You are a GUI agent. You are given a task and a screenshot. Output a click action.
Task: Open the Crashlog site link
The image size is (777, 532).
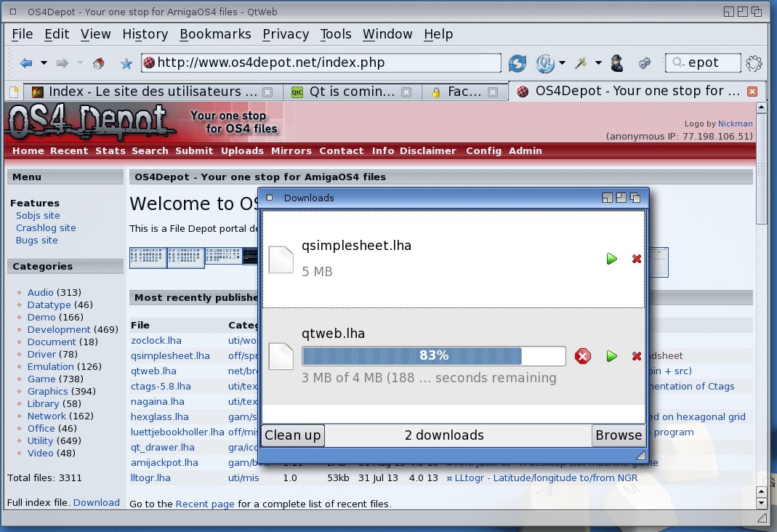(46, 227)
